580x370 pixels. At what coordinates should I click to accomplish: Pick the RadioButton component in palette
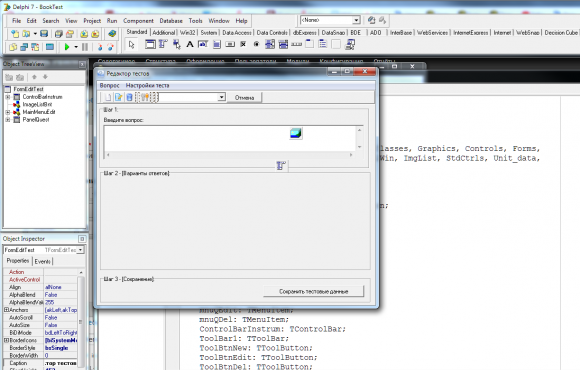(x=256, y=44)
